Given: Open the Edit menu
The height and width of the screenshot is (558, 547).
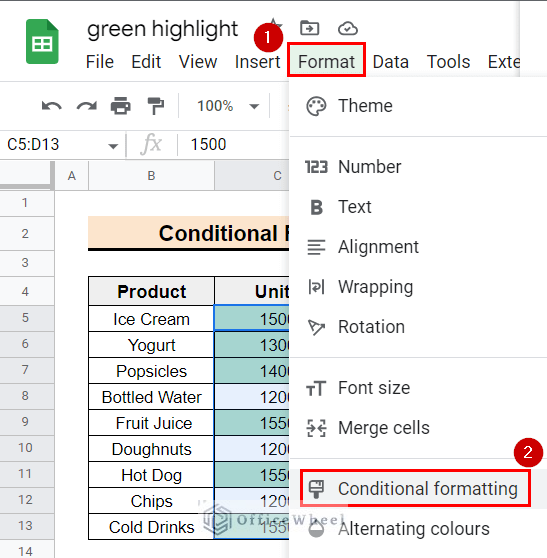Looking at the screenshot, I should pyautogui.click(x=146, y=62).
